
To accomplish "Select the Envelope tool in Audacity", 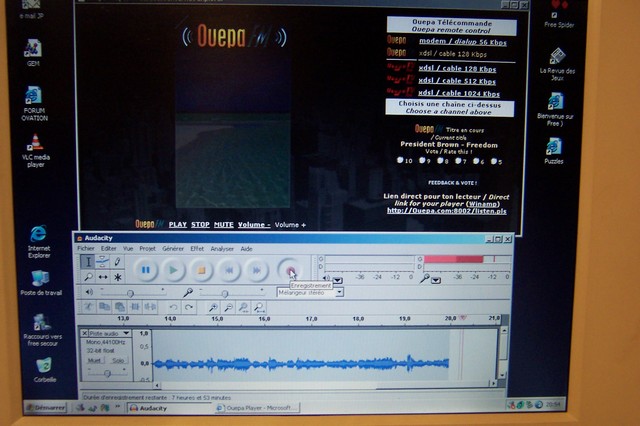I will pyautogui.click(x=102, y=262).
